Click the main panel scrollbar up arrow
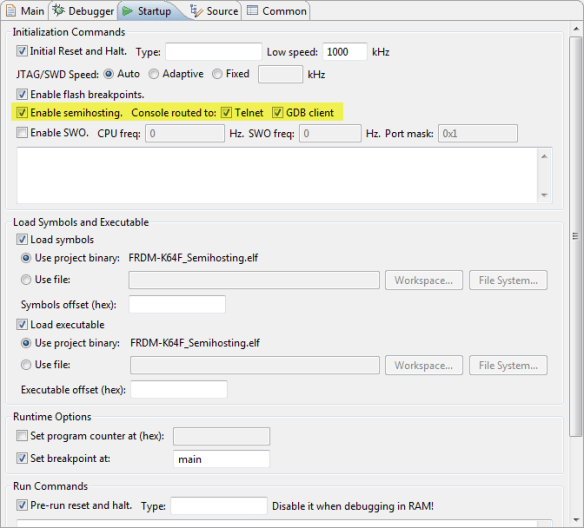This screenshot has height=528, width=584. (x=576, y=28)
